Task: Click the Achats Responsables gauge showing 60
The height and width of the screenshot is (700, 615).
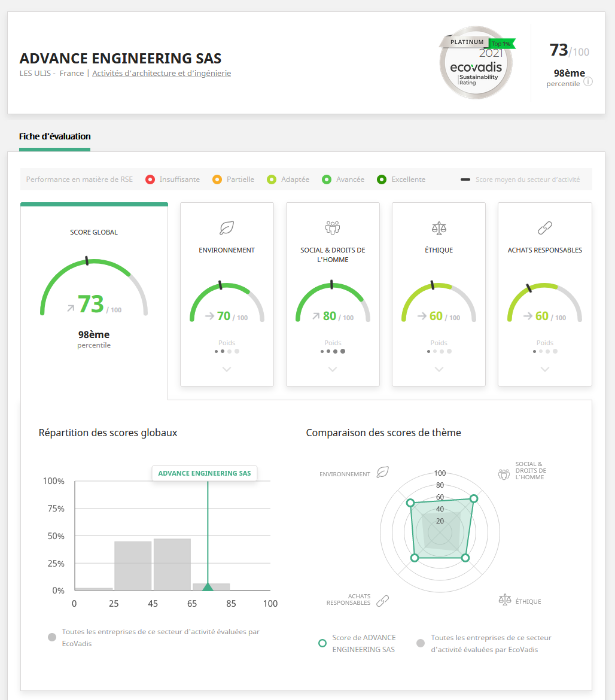Action: click(545, 302)
